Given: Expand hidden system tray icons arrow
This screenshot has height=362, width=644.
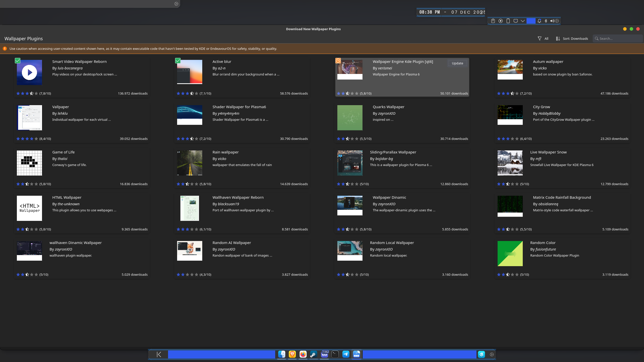Looking at the screenshot, I should point(523,21).
